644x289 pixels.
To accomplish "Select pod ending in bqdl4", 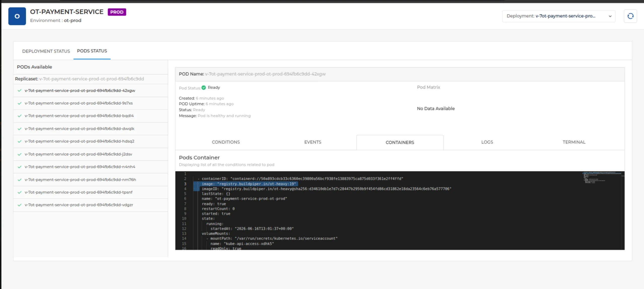I will 91,116.
